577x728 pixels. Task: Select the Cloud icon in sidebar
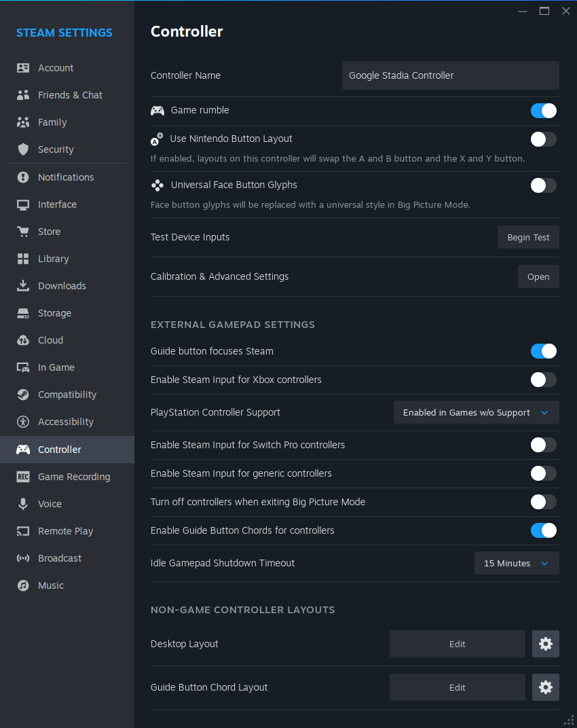[23, 340]
